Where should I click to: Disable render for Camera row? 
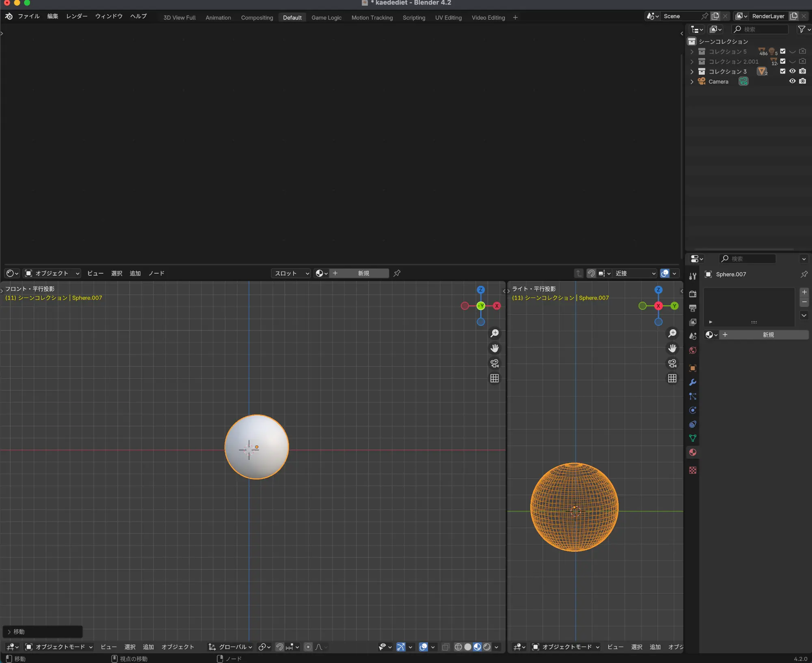[803, 81]
